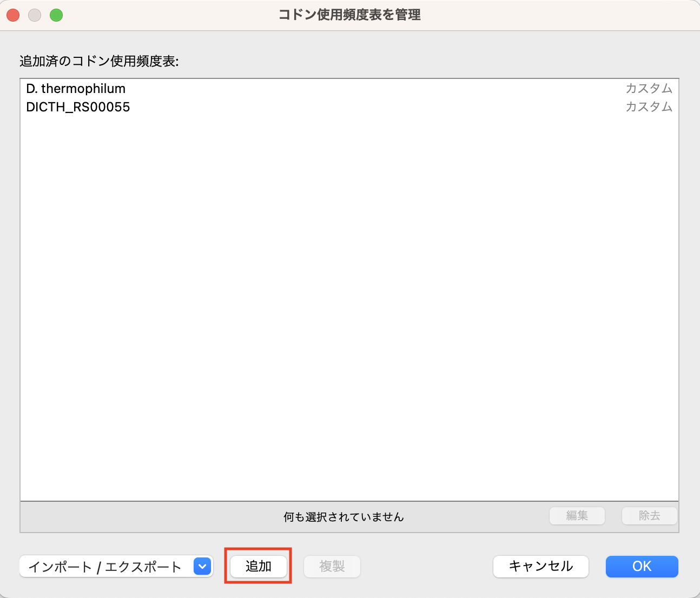Click the blue chevron on the import/export button
This screenshot has width=700, height=598.
tap(202, 566)
